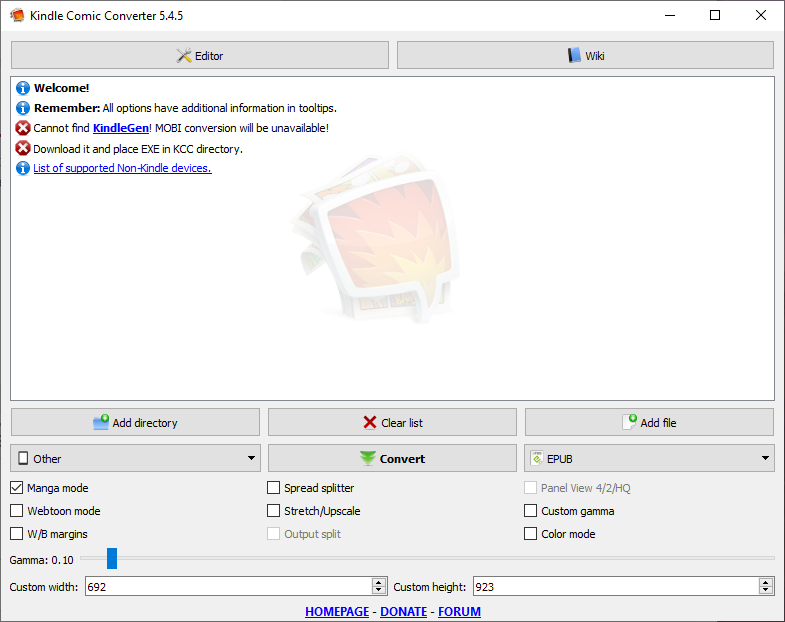Uncheck the Manga mode checkbox
The image size is (785, 622).
tap(17, 488)
